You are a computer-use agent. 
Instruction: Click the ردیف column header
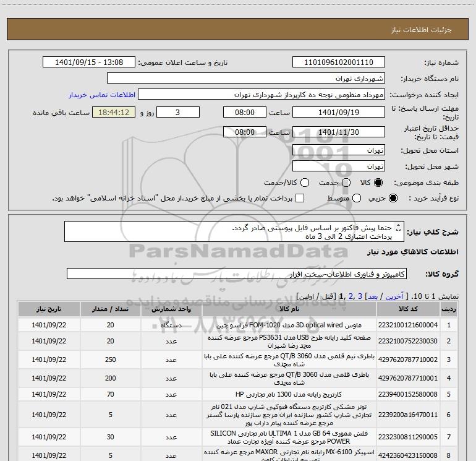pyautogui.click(x=449, y=309)
